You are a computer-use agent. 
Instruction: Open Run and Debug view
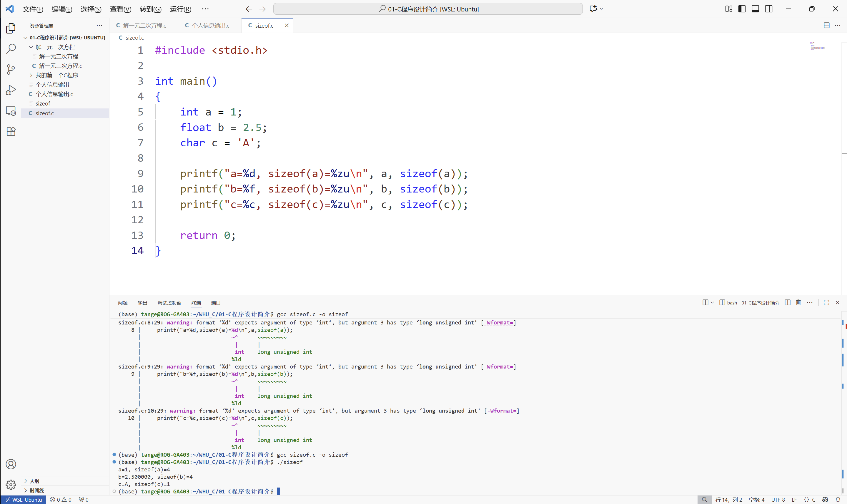(11, 90)
